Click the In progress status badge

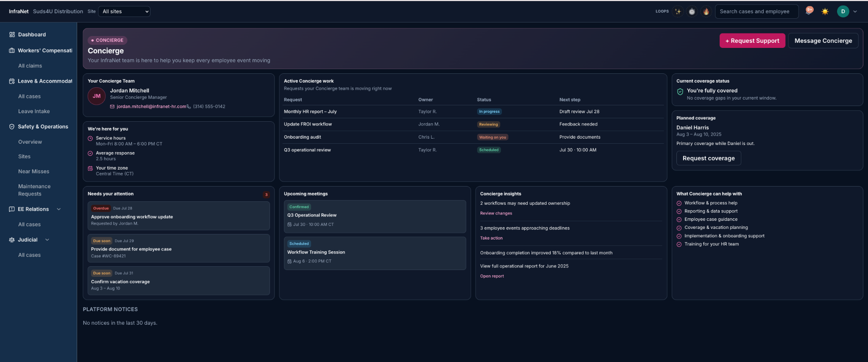click(x=489, y=111)
